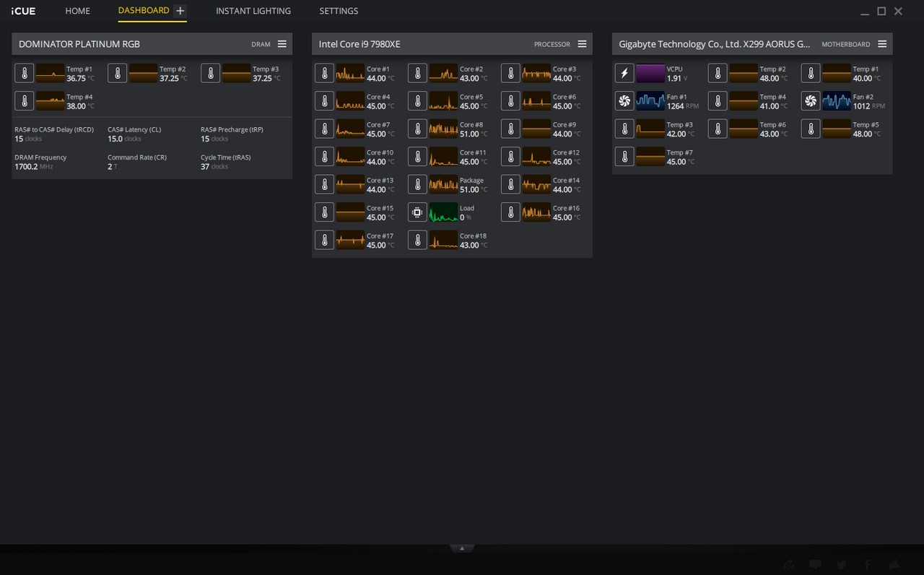This screenshot has height=575, width=924.
Task: Click the DRAM Frequency value 1700.2 MHz
Action: (34, 167)
